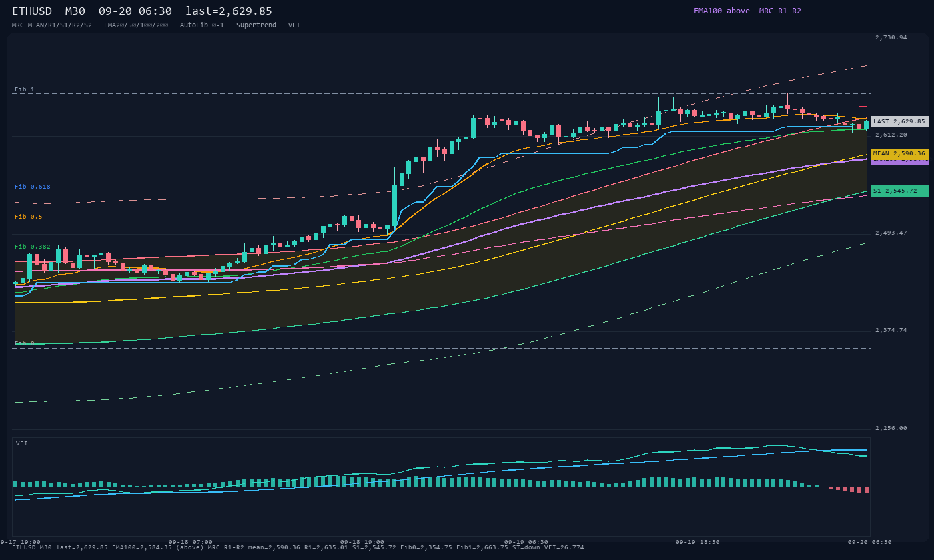The height and width of the screenshot is (560, 934).
Task: Click the EMA100 above status label
Action: 722,11
